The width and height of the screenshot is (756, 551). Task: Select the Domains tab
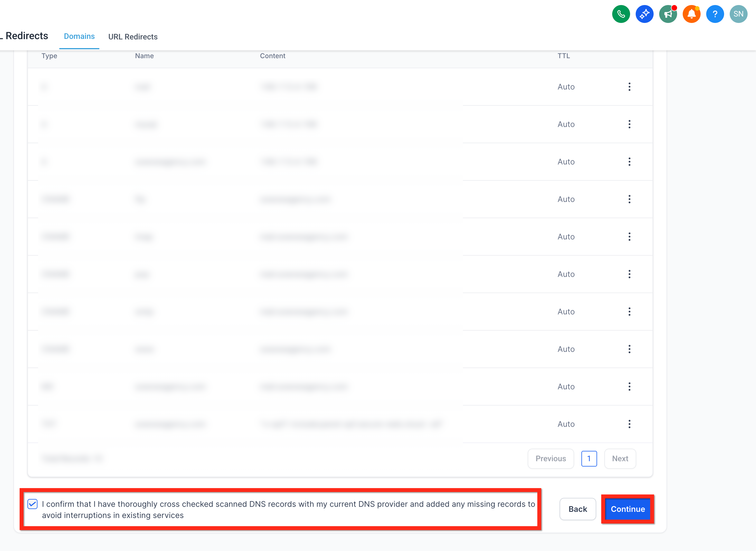[x=79, y=36]
